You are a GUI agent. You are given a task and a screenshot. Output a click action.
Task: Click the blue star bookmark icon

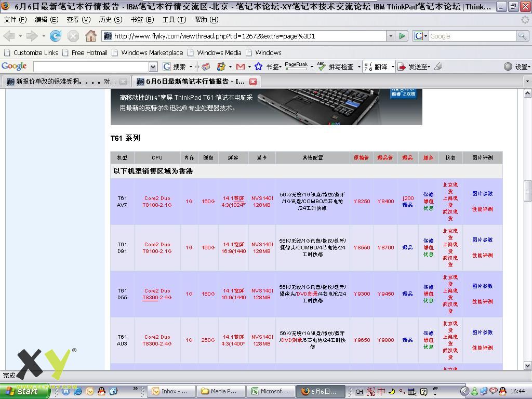[x=258, y=66]
